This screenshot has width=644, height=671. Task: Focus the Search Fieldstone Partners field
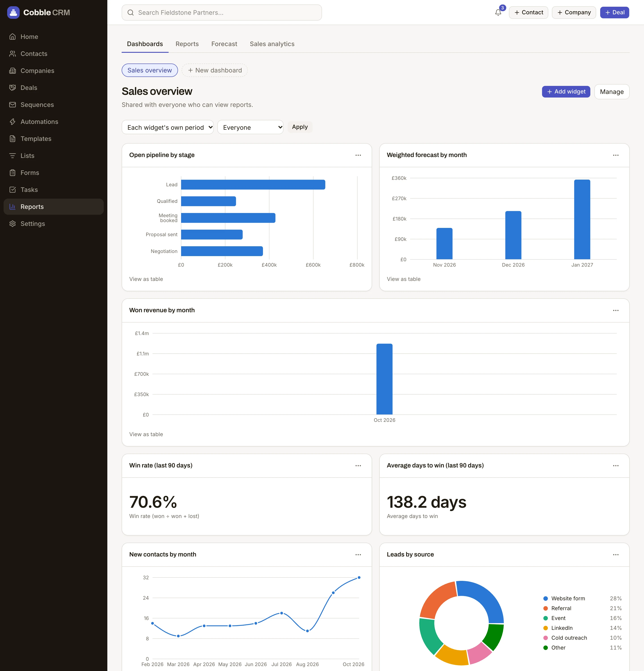(222, 13)
